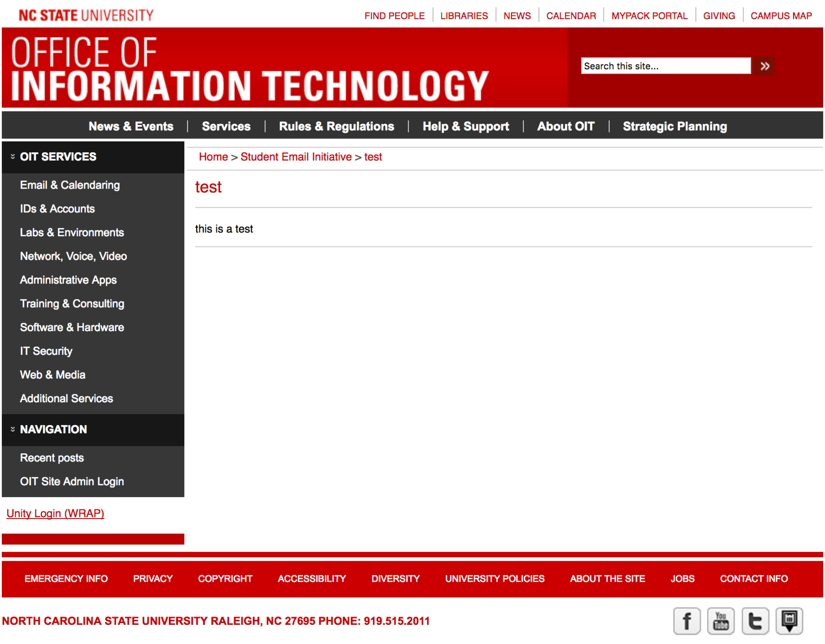Image resolution: width=825 pixels, height=644 pixels.
Task: Open Giving link in top bar
Action: (x=719, y=16)
